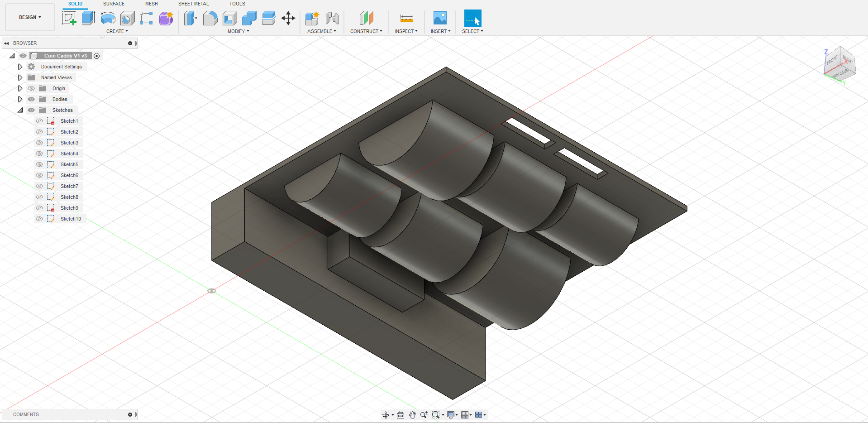Show Sketch4 using its eye icon

pyautogui.click(x=39, y=154)
